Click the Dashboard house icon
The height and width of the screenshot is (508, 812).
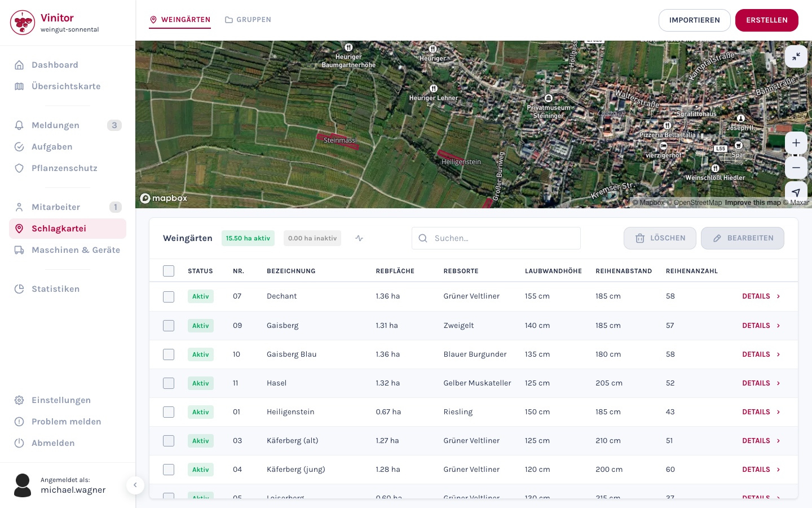19,65
